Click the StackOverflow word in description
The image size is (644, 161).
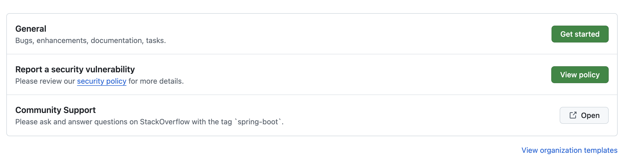point(165,122)
